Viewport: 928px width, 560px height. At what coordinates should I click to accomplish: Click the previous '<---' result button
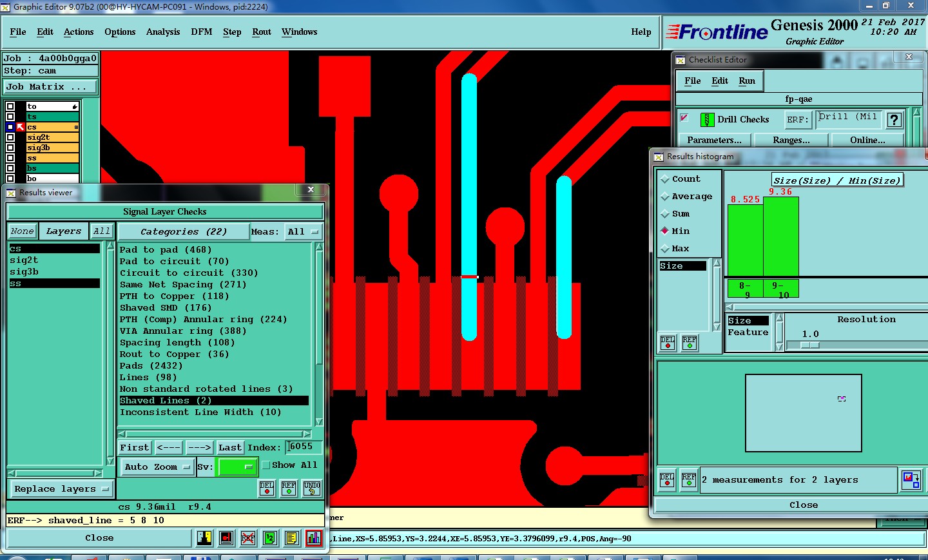169,447
